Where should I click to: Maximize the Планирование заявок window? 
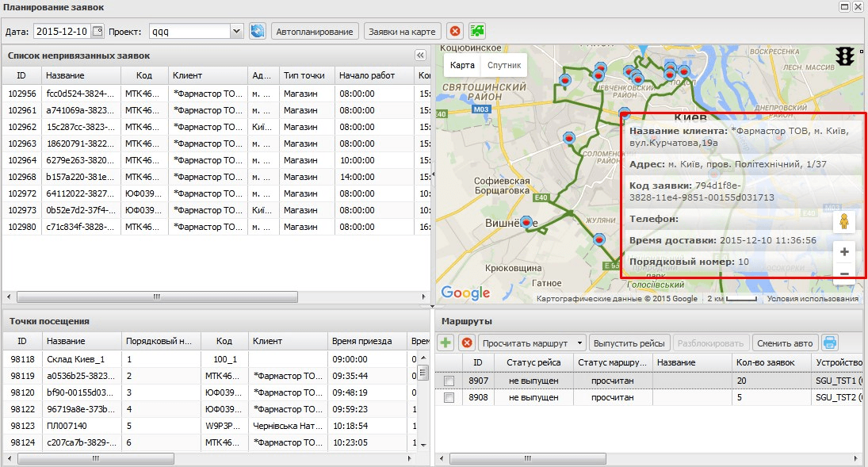(845, 6)
